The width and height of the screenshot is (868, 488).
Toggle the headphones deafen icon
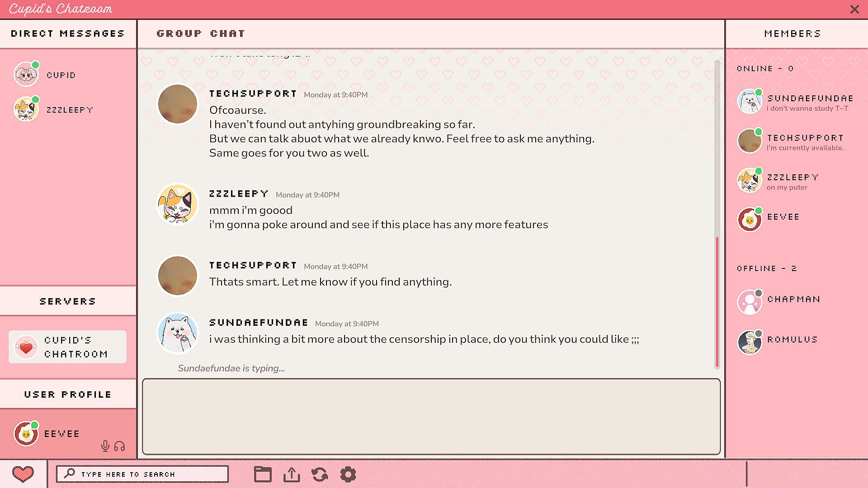click(119, 446)
